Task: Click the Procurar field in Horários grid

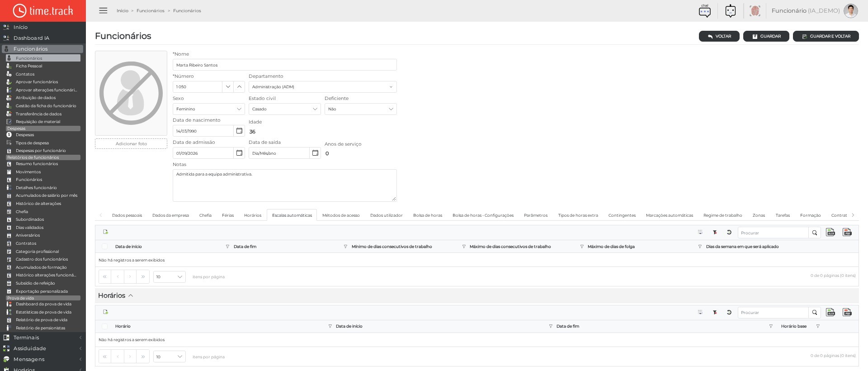Action: click(773, 313)
